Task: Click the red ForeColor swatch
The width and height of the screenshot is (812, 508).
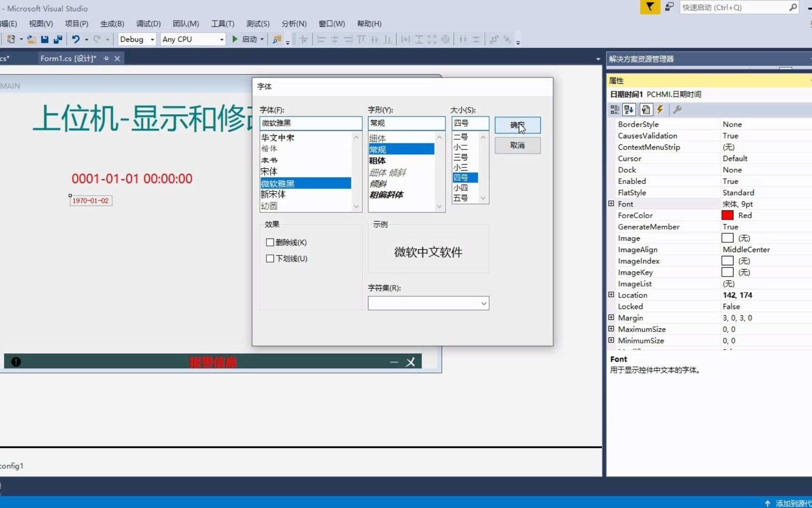Action: 727,215
